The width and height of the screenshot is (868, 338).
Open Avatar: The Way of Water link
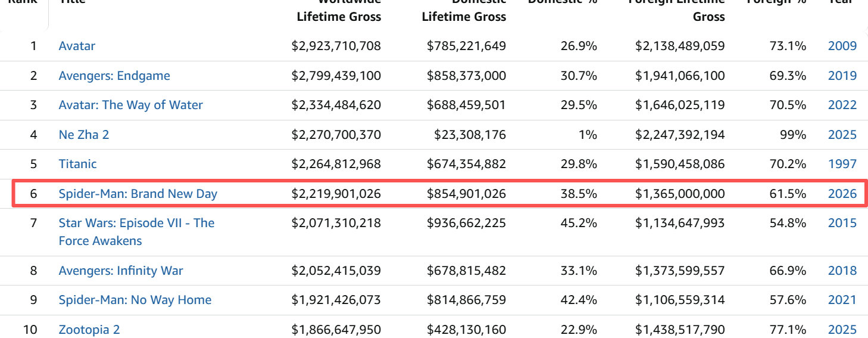tap(130, 105)
